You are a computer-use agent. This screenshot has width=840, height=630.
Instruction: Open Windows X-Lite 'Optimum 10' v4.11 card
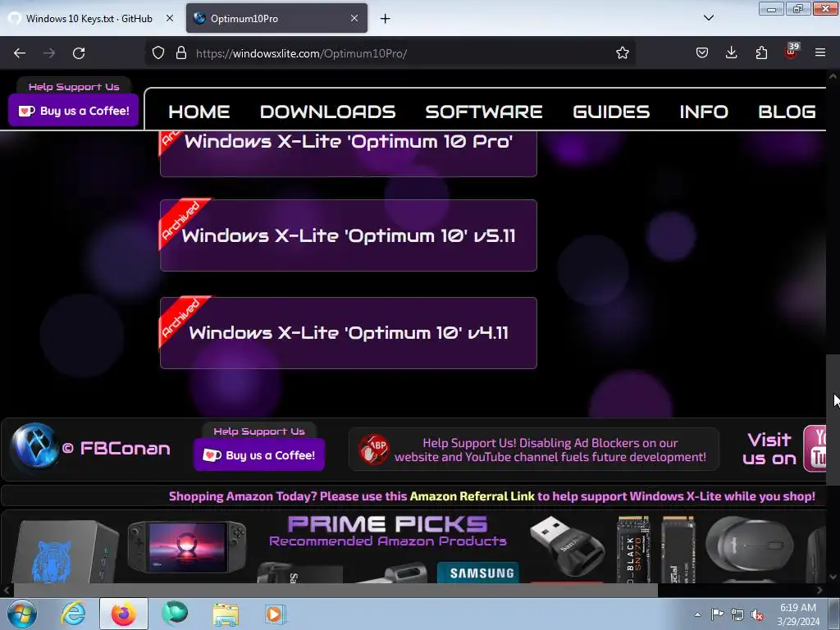pos(348,333)
